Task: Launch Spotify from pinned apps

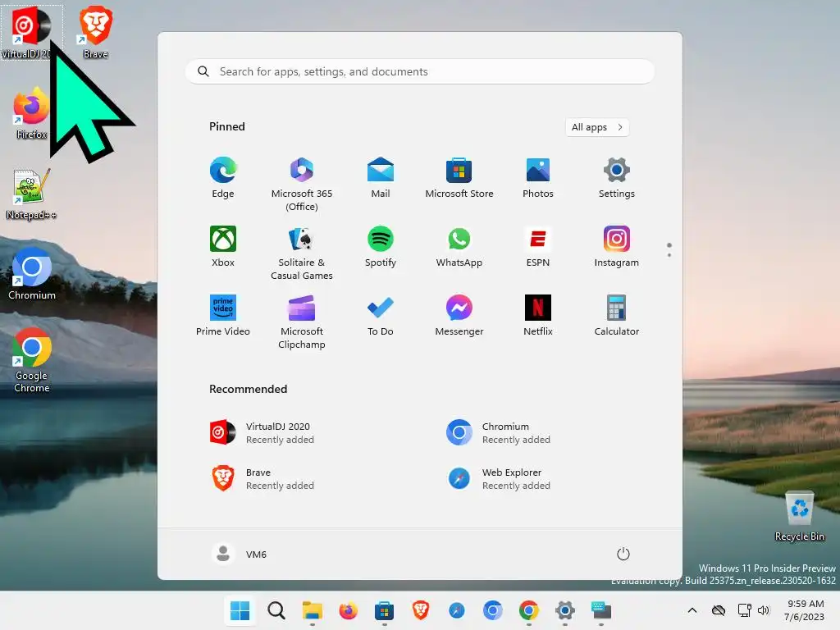Action: (x=381, y=246)
